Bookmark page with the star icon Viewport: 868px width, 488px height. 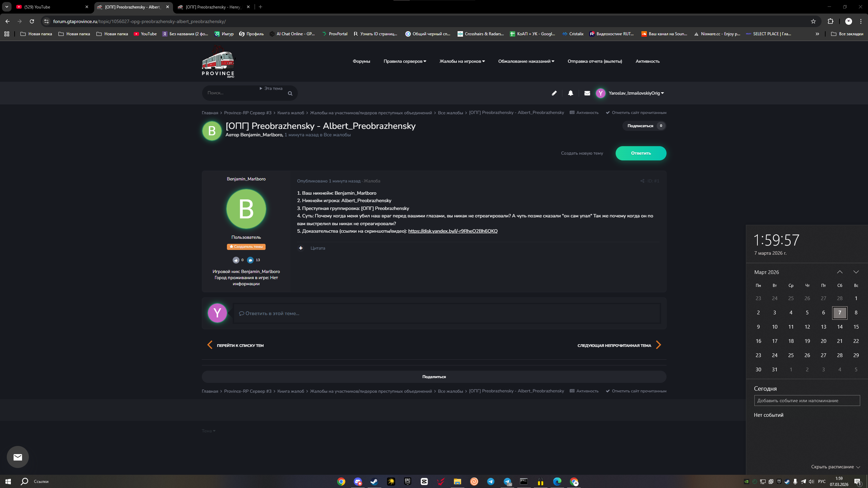813,21
